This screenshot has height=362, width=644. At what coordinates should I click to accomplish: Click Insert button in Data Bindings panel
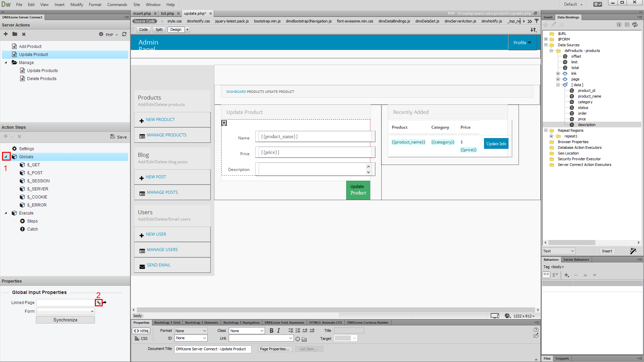point(607,251)
